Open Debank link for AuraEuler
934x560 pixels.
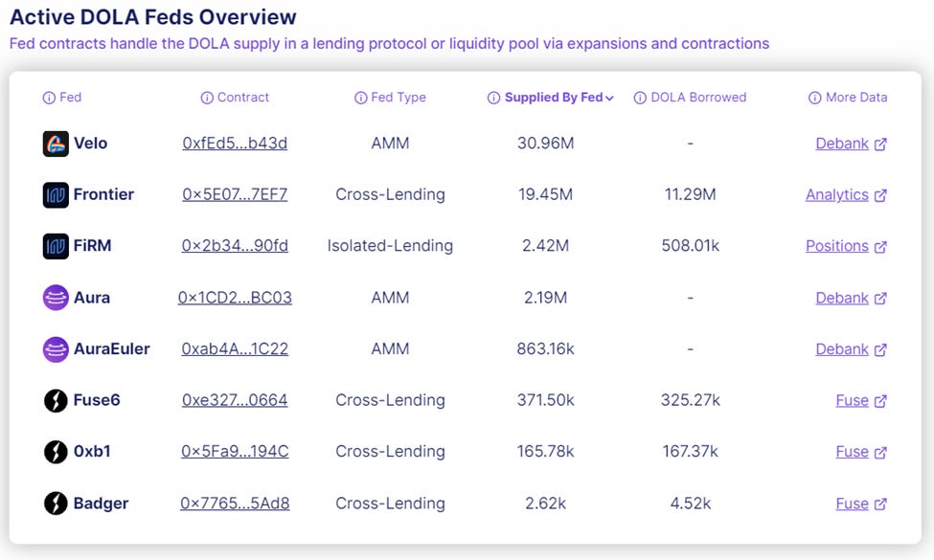pyautogui.click(x=842, y=348)
